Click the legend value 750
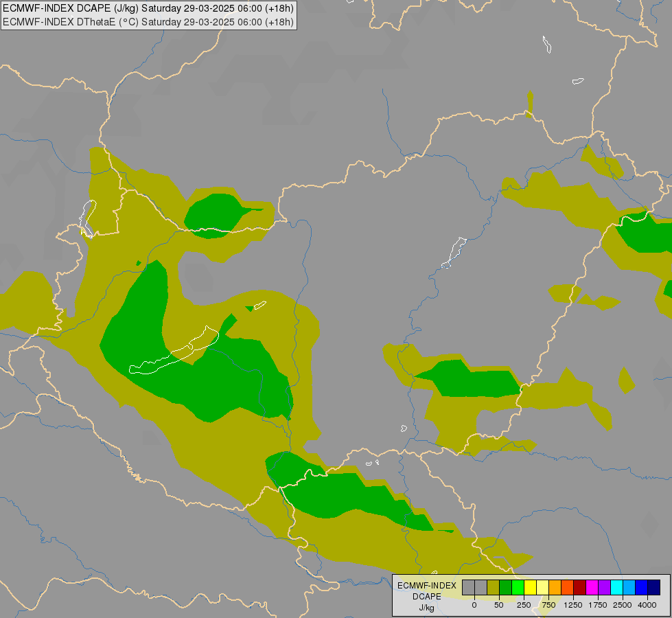 pos(548,605)
